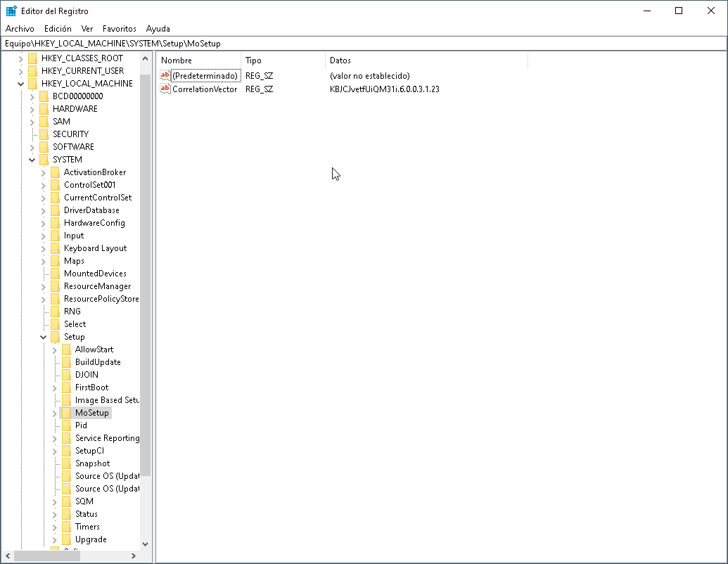The image size is (728, 564).
Task: Open the Ayuda menu
Action: tap(158, 29)
